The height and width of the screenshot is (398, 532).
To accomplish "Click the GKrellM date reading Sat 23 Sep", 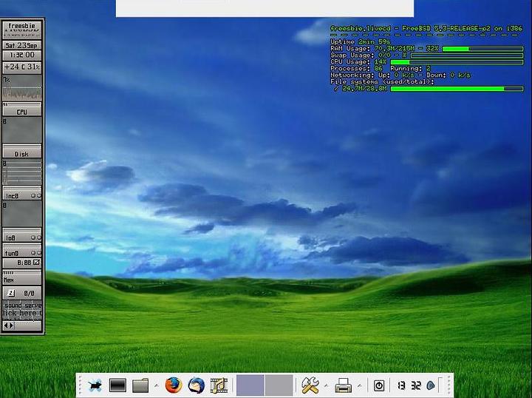I will [21, 45].
